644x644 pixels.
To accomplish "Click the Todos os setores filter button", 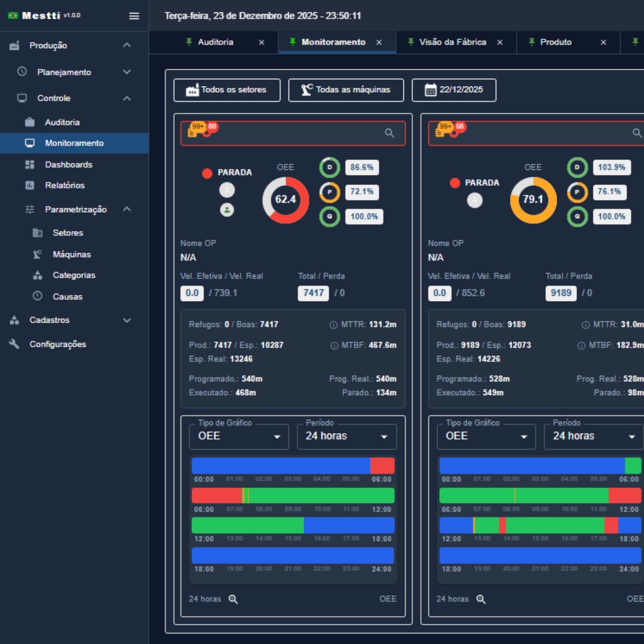I will point(227,90).
